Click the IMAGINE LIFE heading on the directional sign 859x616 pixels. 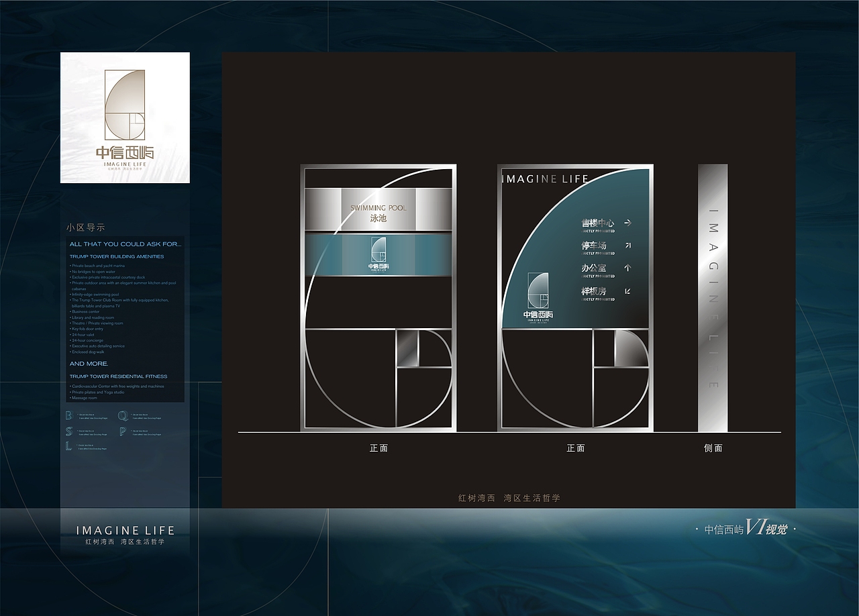click(x=545, y=178)
